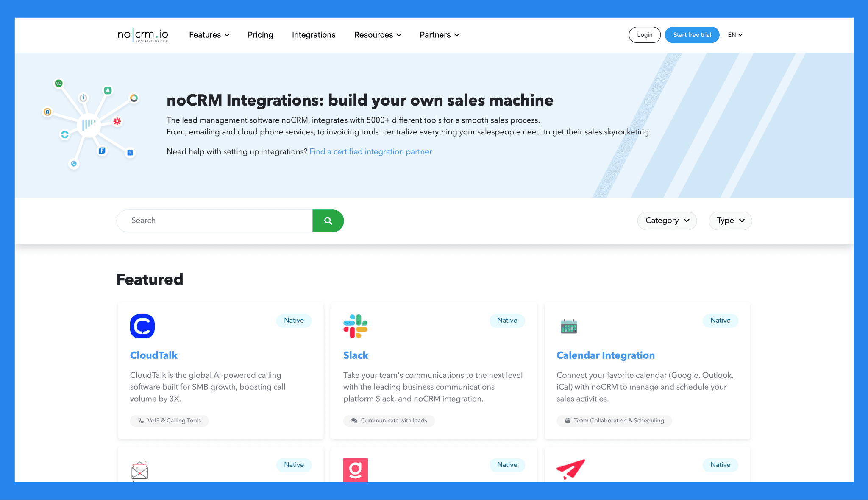Open the Calendar Integration title link

[606, 355]
